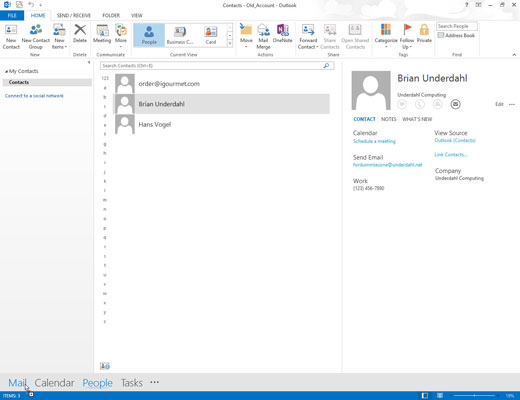Switch to the NOTES tab

(389, 119)
